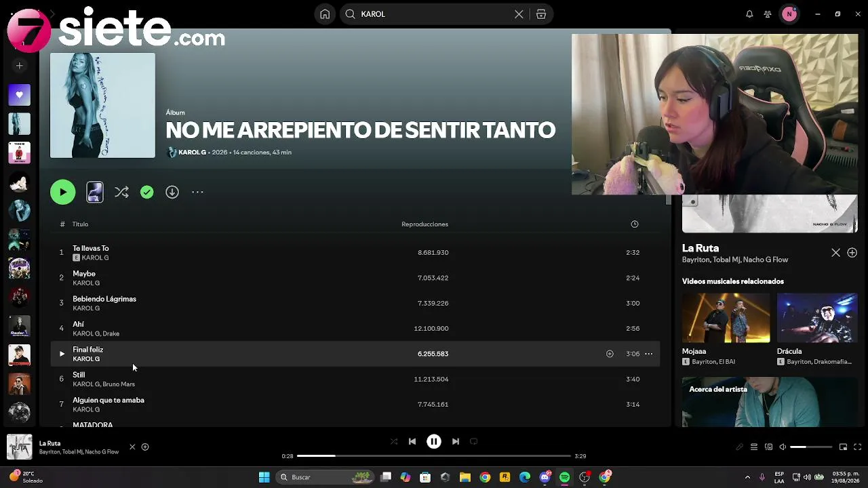Open the Mojaaa music video thumbnail
Screen dimensions: 868x488
pyautogui.click(x=726, y=318)
